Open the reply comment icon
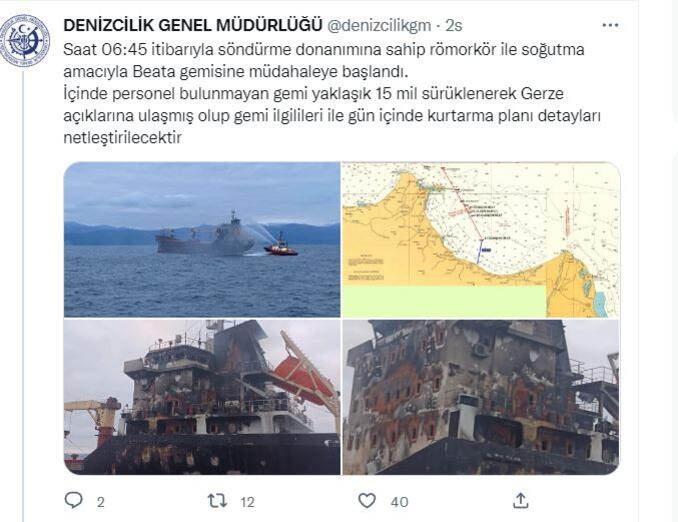The width and height of the screenshot is (678, 522). pyautogui.click(x=73, y=501)
